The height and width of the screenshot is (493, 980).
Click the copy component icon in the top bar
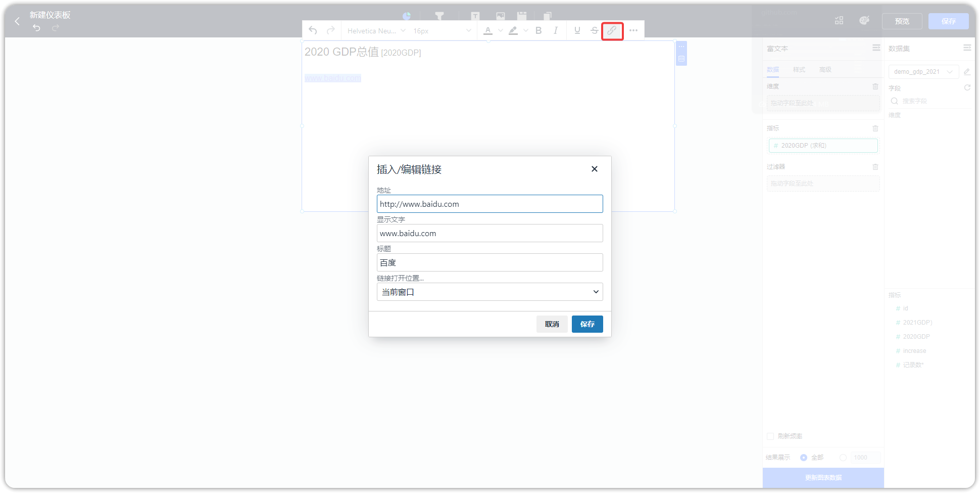click(x=548, y=16)
